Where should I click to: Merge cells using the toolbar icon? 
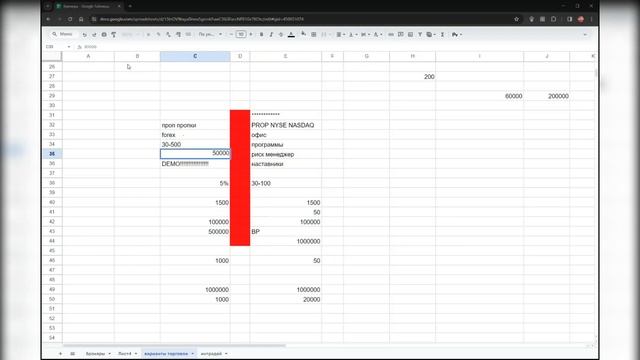point(324,35)
